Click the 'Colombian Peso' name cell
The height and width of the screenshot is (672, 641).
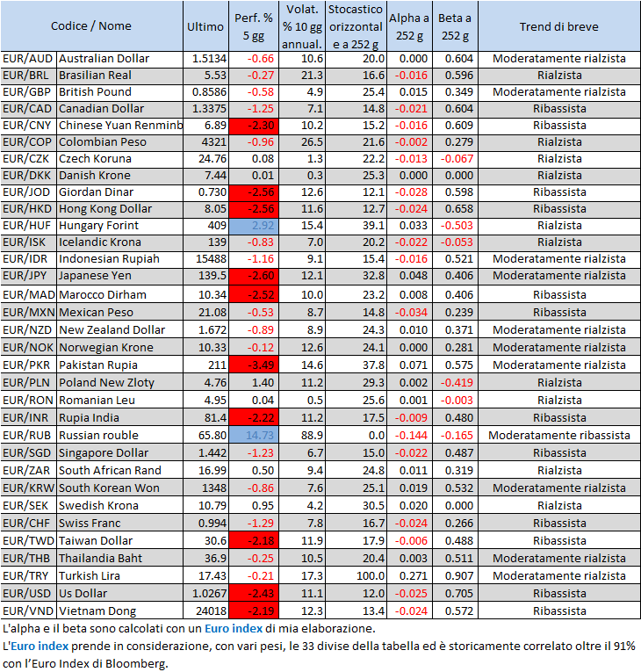[x=120, y=142]
